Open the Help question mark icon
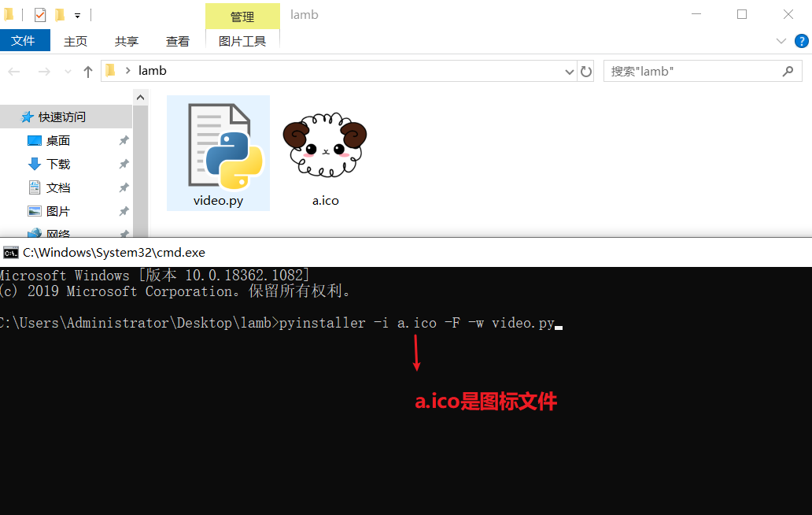This screenshot has width=812, height=515. 802,41
